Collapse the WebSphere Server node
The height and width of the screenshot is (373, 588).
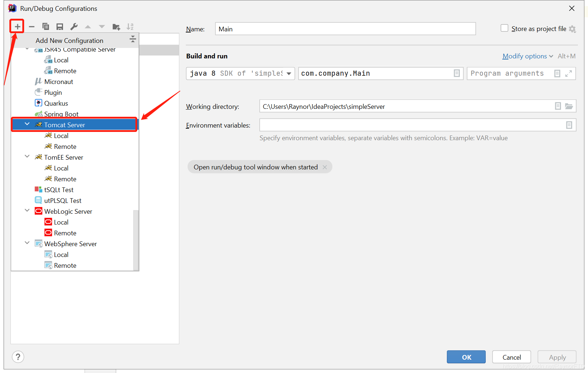[27, 243]
